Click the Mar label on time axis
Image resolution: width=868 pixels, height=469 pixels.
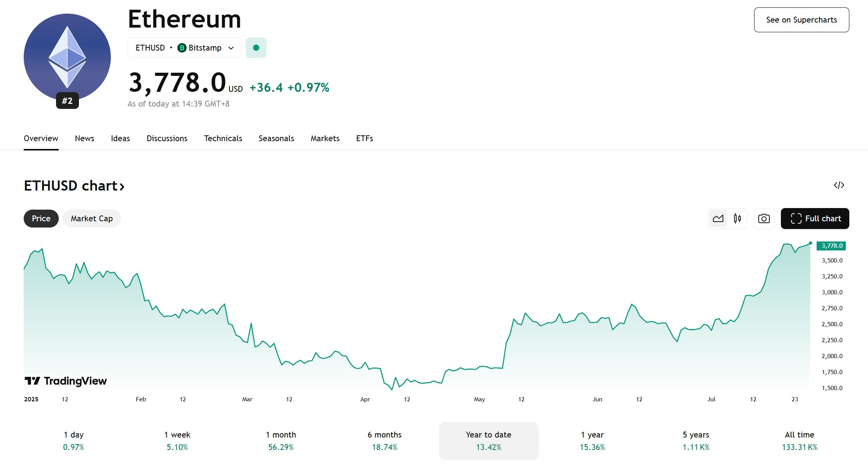[x=247, y=399]
